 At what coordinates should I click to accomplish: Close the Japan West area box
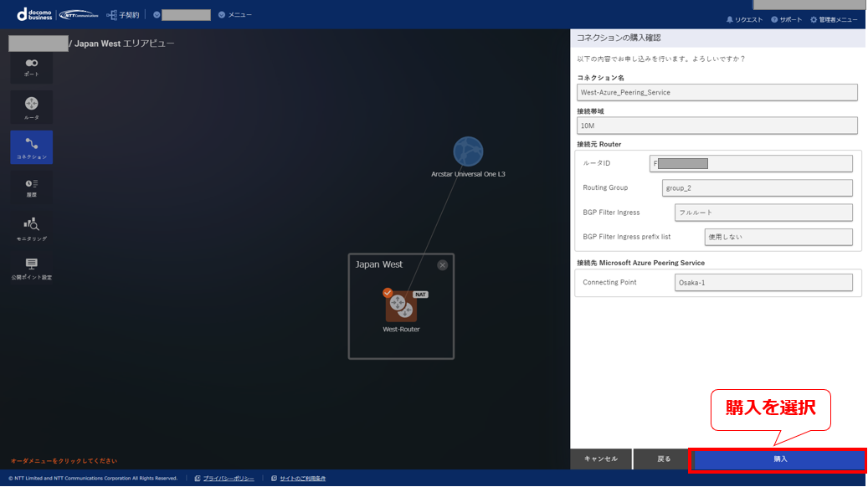coord(442,265)
